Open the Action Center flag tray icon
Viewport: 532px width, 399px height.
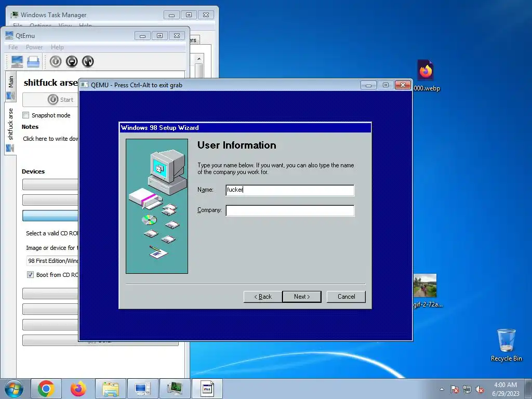click(455, 389)
